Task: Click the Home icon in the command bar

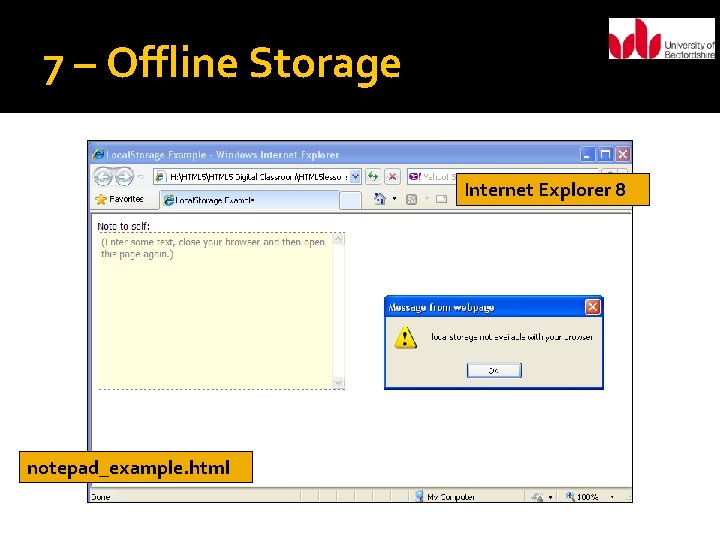Action: [379, 199]
